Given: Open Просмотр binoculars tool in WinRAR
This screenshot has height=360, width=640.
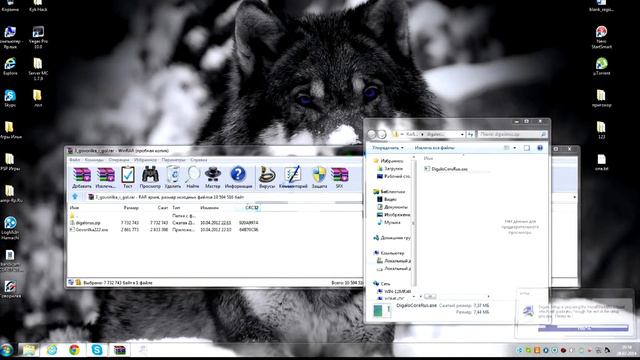Looking at the screenshot, I should pos(150,178).
